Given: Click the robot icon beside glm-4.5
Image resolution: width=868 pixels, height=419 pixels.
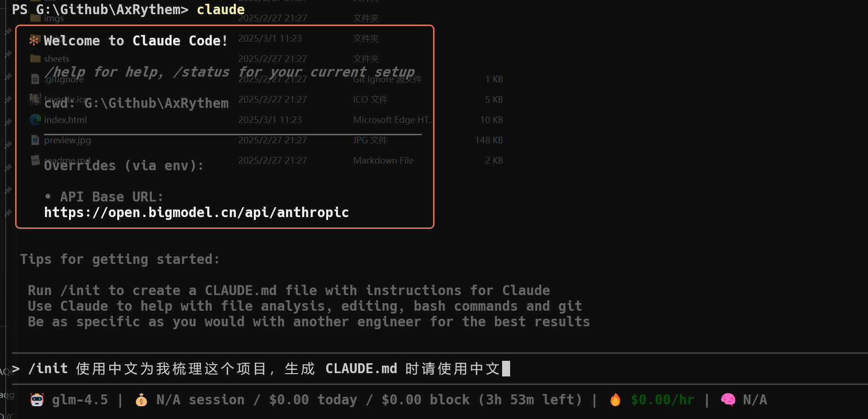Looking at the screenshot, I should point(37,400).
